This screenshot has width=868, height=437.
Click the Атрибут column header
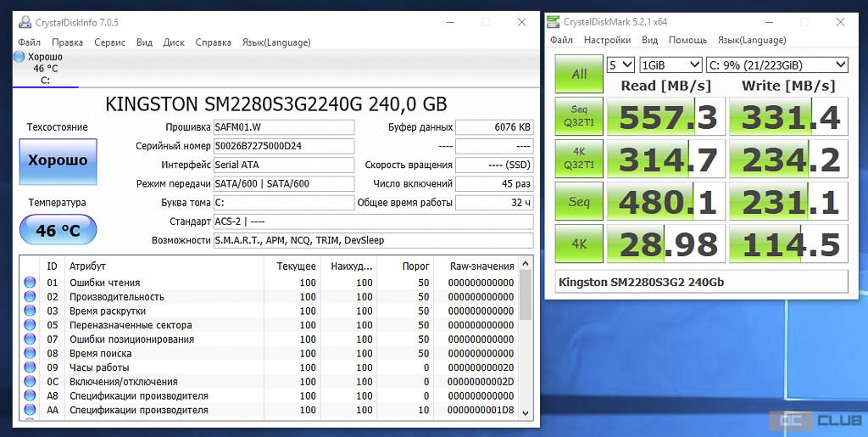164,266
